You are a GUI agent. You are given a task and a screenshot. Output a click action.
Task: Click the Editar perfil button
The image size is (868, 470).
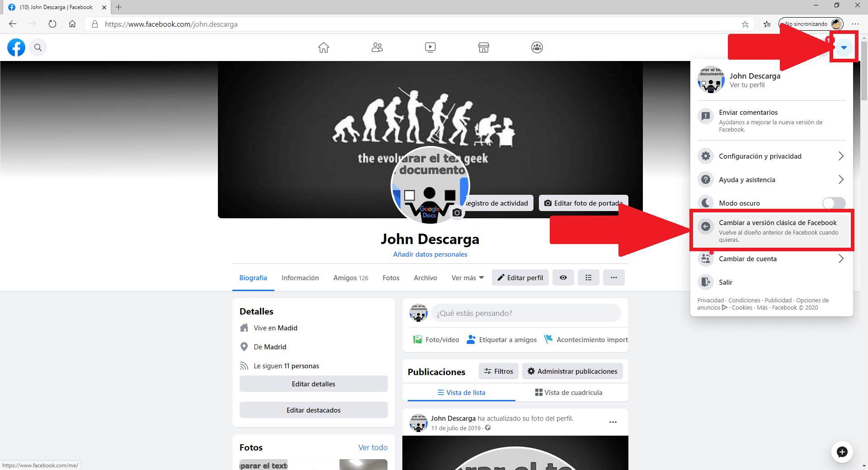point(520,278)
